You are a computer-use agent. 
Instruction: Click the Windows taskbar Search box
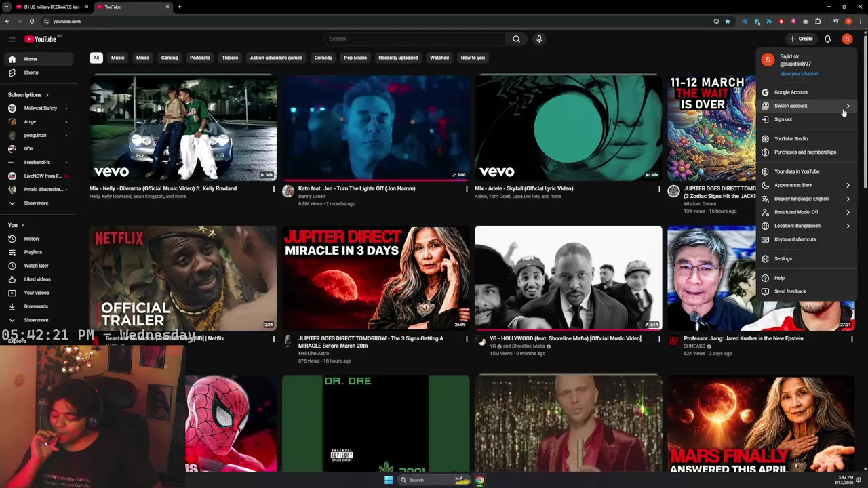click(434, 480)
